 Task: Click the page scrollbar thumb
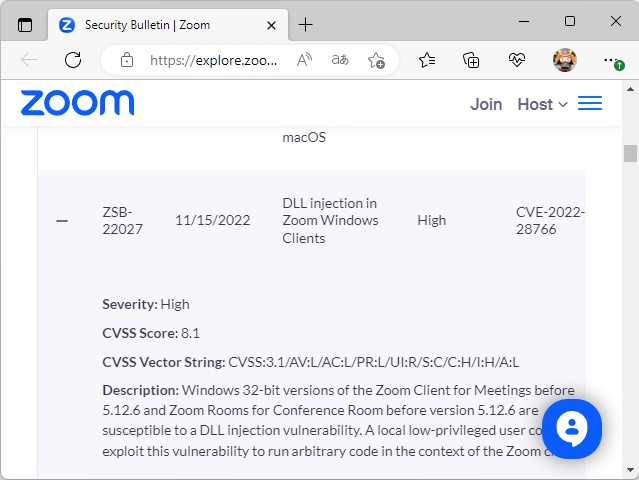click(630, 153)
